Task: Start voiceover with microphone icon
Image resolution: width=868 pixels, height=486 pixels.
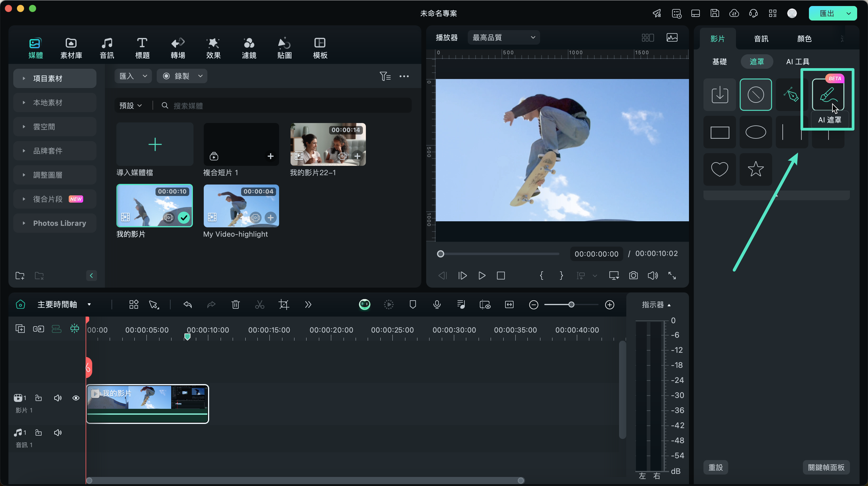Action: pyautogui.click(x=437, y=305)
